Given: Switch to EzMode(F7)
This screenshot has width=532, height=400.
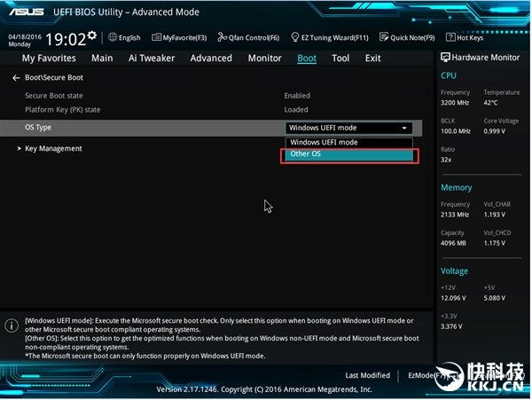Looking at the screenshot, I should 424,375.
